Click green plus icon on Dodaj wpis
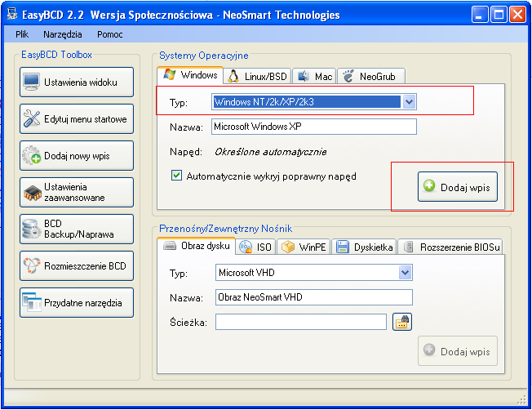This screenshot has height=410, width=532. pyautogui.click(x=429, y=186)
